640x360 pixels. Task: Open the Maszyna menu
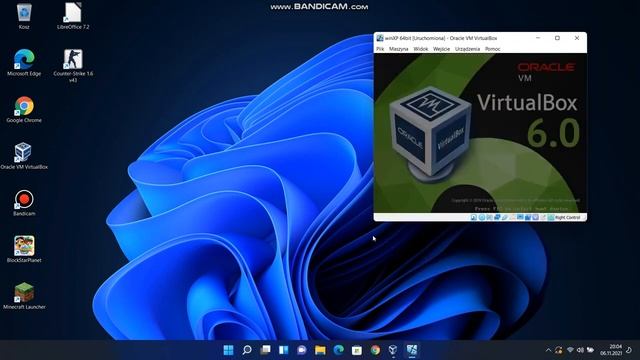pyautogui.click(x=398, y=49)
